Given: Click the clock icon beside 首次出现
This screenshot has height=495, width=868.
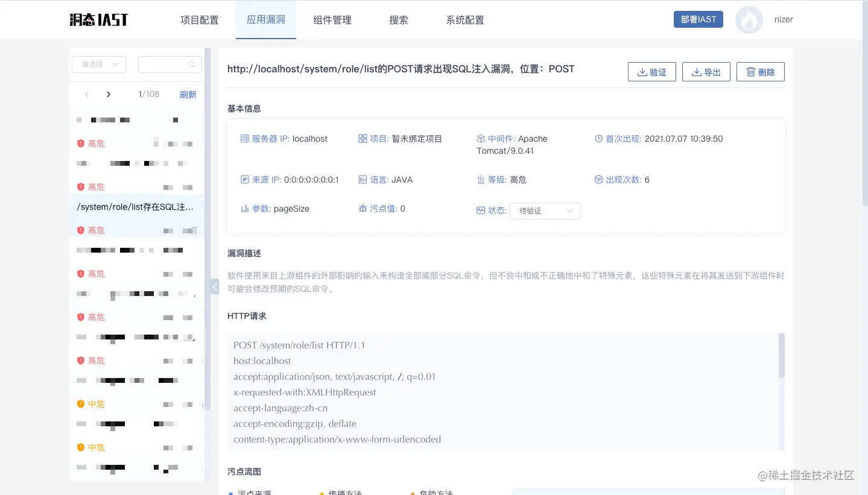Looking at the screenshot, I should [598, 139].
